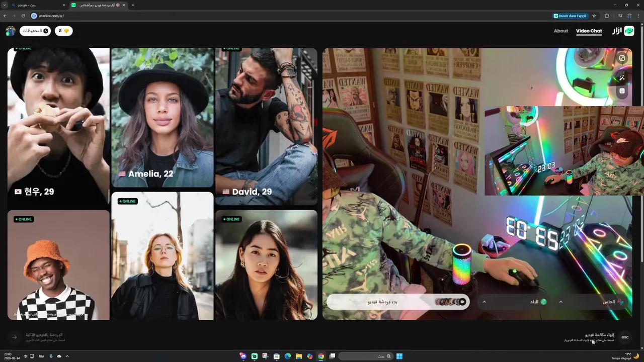Screen dimensions: 644x362
Task: Open the About page
Action: 560,31
